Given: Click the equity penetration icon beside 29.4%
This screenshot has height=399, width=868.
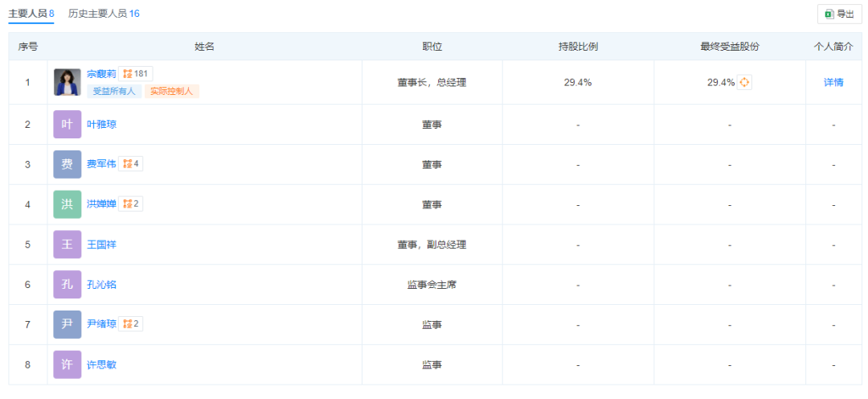Looking at the screenshot, I should coord(744,83).
